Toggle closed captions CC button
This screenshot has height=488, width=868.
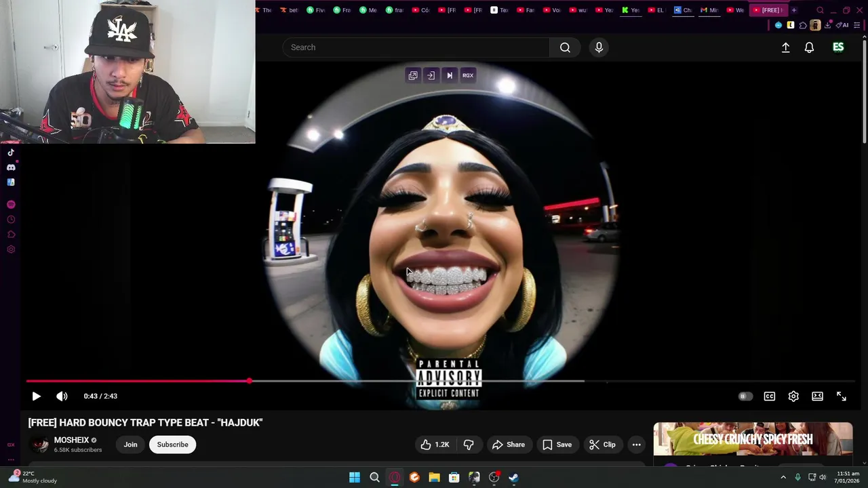pyautogui.click(x=770, y=396)
